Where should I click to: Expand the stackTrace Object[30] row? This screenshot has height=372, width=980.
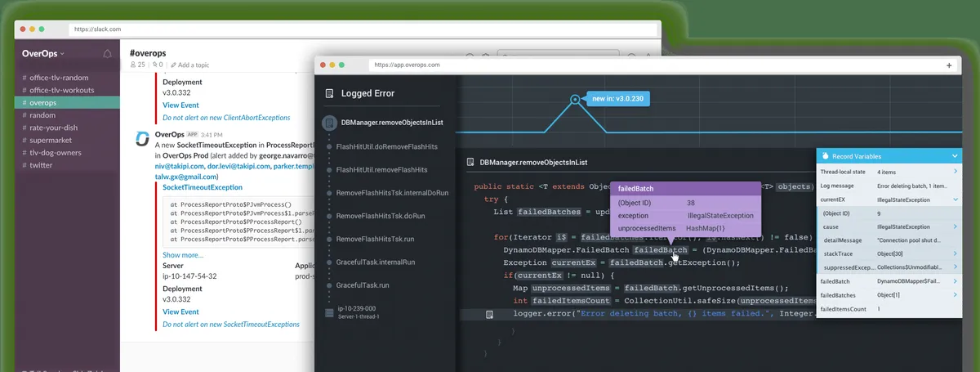coord(890,253)
